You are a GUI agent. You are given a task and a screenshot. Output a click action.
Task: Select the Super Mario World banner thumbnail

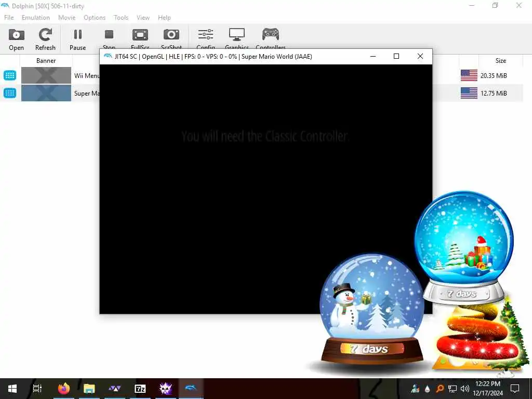[46, 93]
